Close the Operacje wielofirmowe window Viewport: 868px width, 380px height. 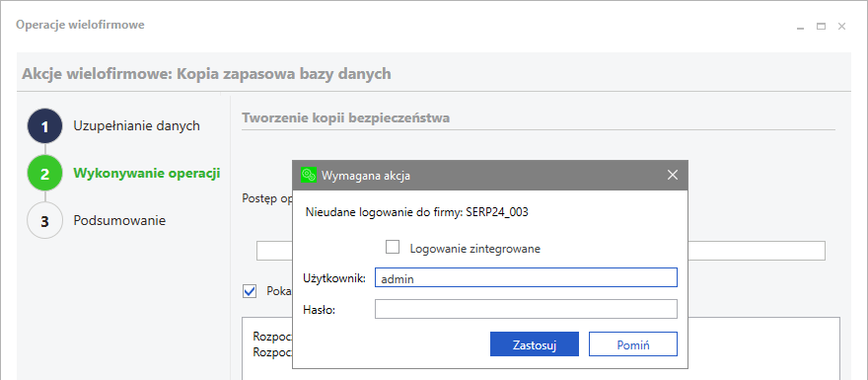pyautogui.click(x=841, y=26)
